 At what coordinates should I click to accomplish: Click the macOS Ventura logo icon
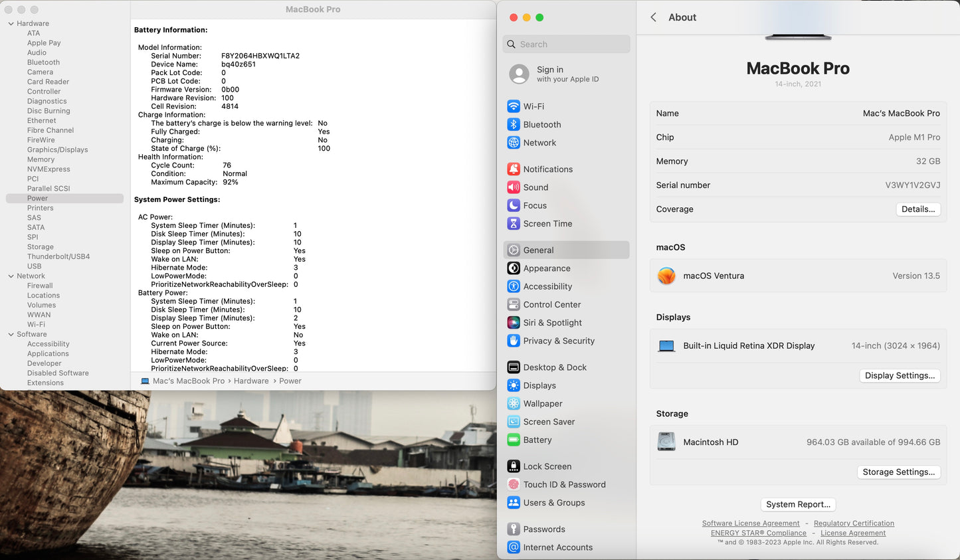[x=666, y=276]
